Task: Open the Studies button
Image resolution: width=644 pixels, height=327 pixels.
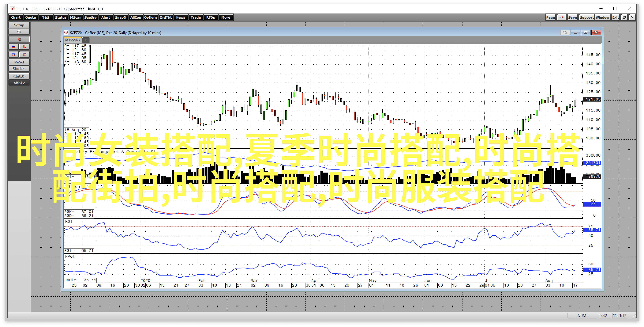Action: [x=19, y=69]
